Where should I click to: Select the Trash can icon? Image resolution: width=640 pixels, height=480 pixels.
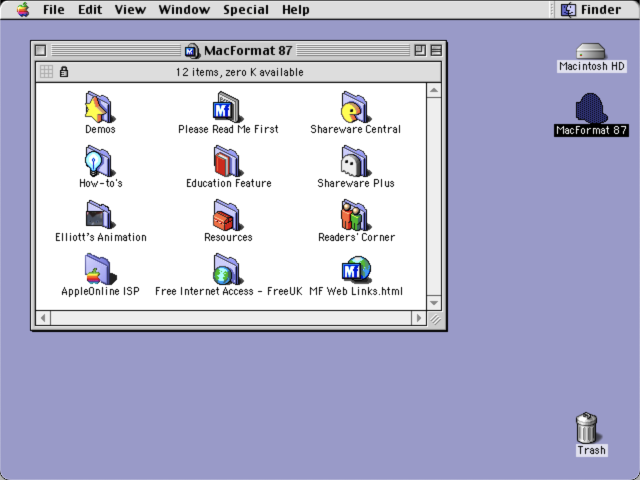click(587, 428)
